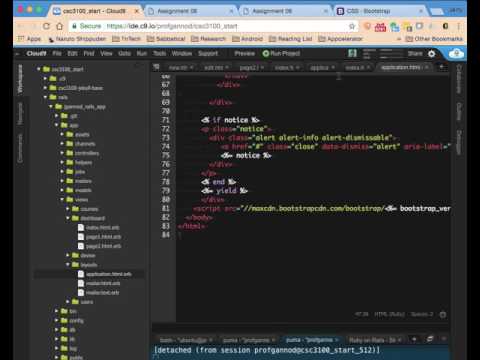Collapse the rails folder
480x360 pixels.
click(45, 97)
